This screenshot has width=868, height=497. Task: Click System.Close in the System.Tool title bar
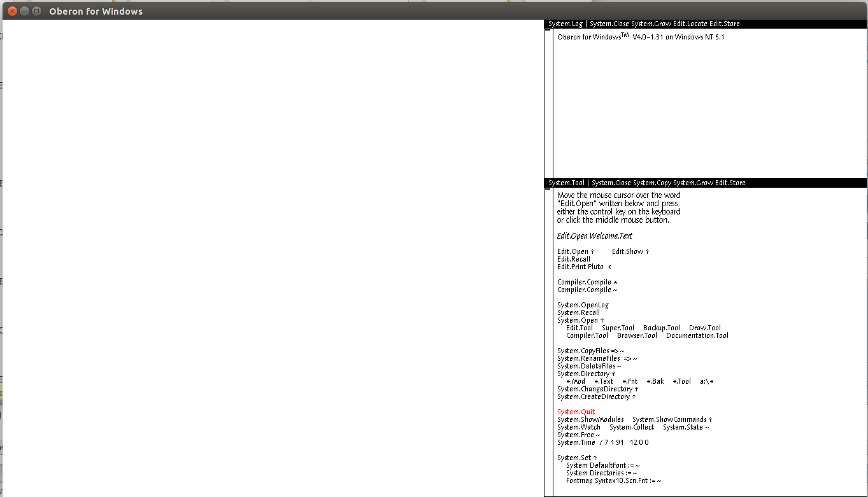click(611, 183)
